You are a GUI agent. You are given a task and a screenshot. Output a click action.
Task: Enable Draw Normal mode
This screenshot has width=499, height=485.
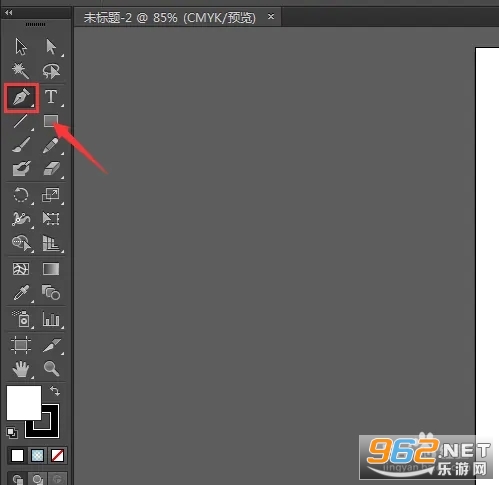[18, 479]
